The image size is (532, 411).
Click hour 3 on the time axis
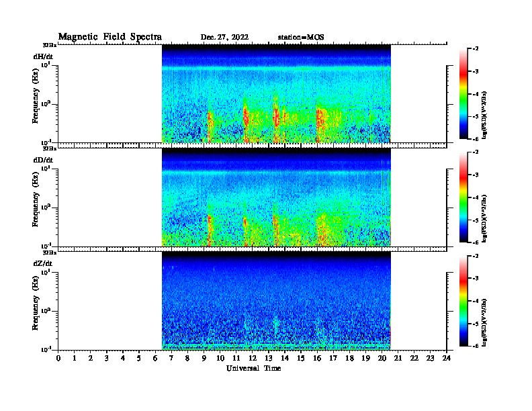107,359
